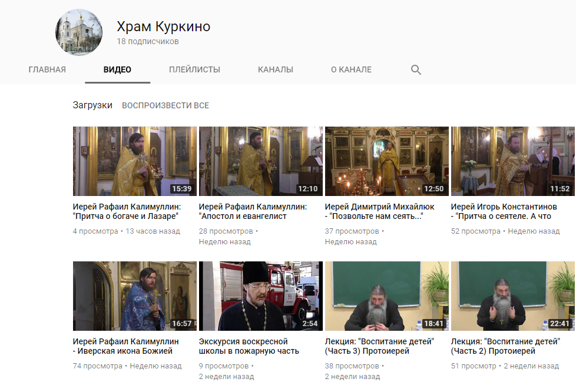Click the Загрузки section heading
Viewport: 576px width, 392px height.
click(x=92, y=105)
